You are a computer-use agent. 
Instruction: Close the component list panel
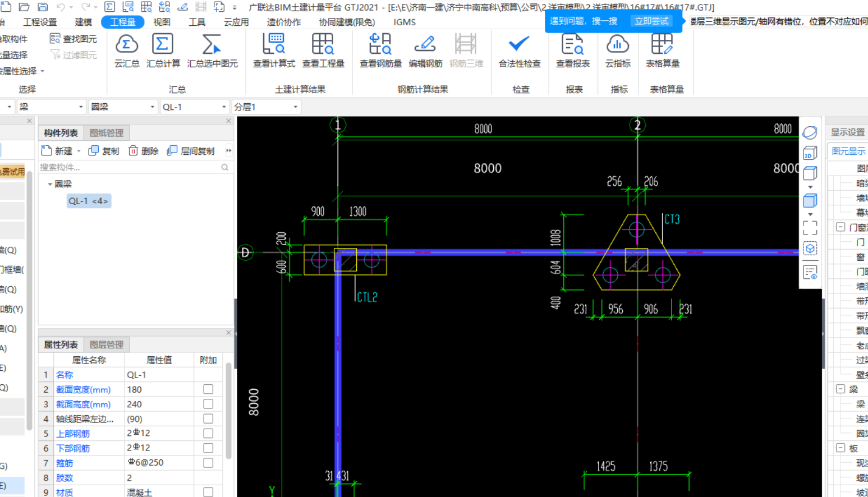(x=228, y=121)
